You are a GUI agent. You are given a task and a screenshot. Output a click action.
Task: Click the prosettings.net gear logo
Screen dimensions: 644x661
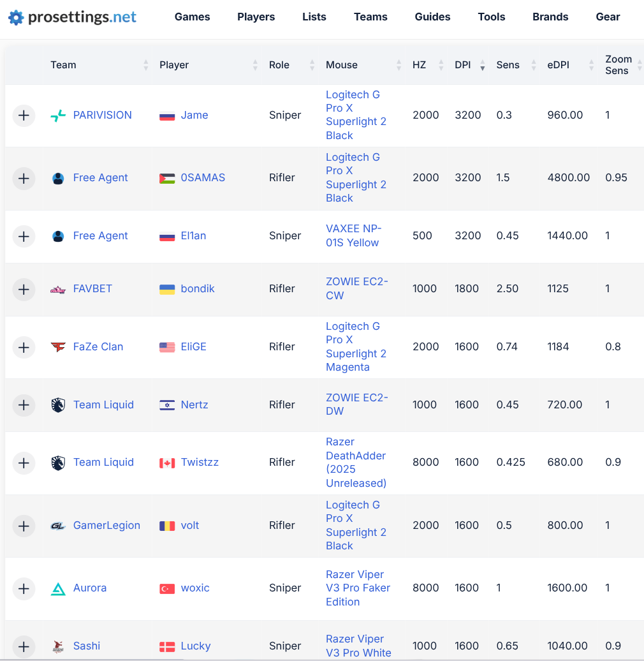tap(16, 17)
